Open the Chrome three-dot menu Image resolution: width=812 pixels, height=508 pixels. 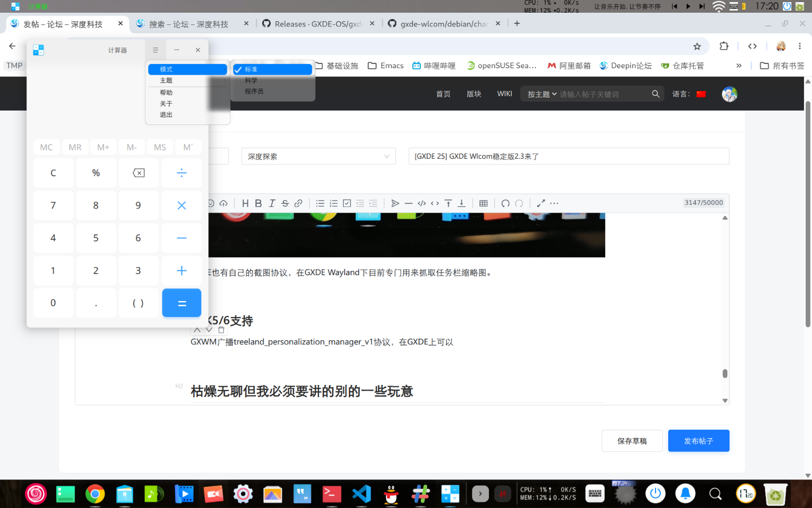pos(800,47)
